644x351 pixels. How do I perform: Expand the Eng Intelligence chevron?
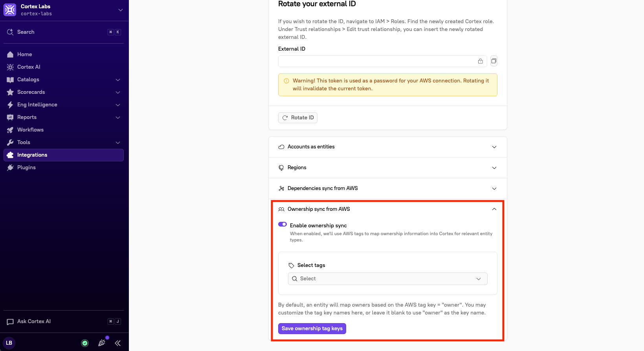click(x=118, y=105)
